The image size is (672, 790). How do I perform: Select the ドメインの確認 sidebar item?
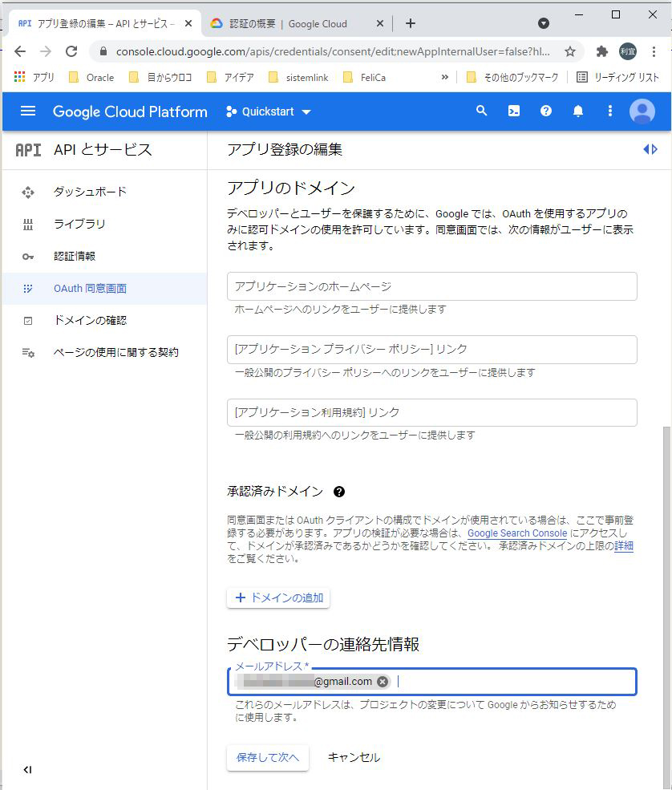click(91, 321)
